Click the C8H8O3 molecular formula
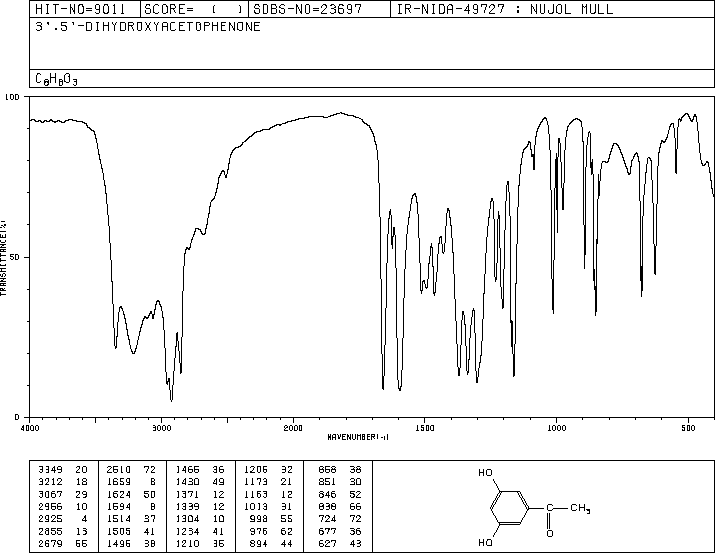Screen dimensions: 715x553 56,79
